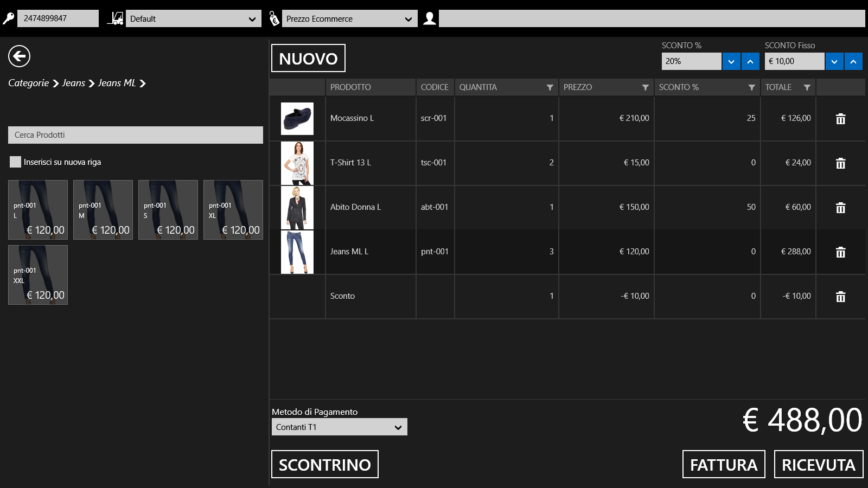Filter the Quantita column
This screenshot has width=868, height=488.
(x=550, y=87)
